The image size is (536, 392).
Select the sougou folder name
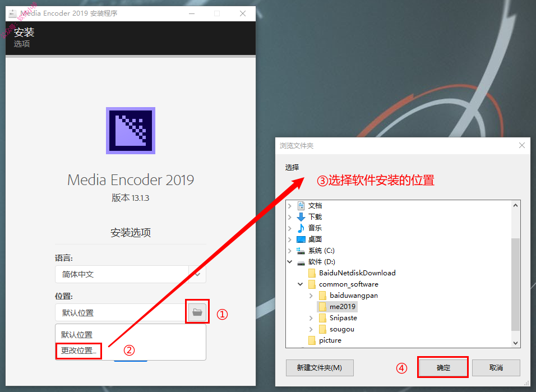342,329
